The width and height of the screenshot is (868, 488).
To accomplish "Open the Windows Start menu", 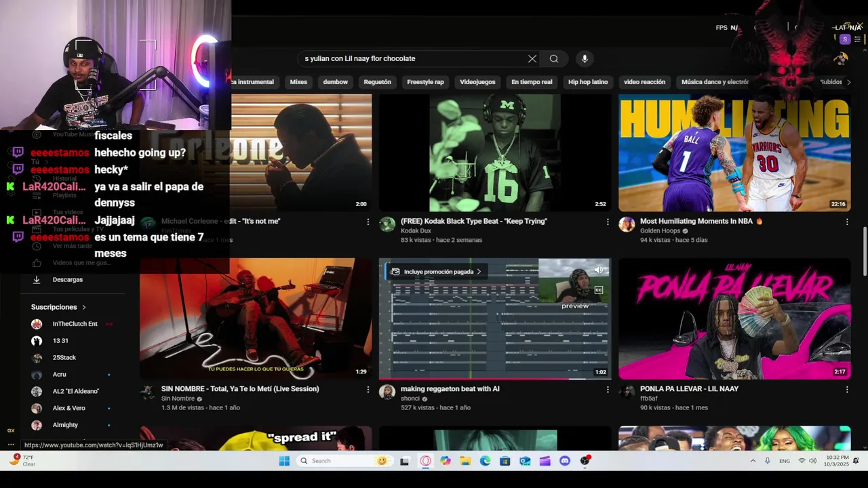I will tap(284, 461).
